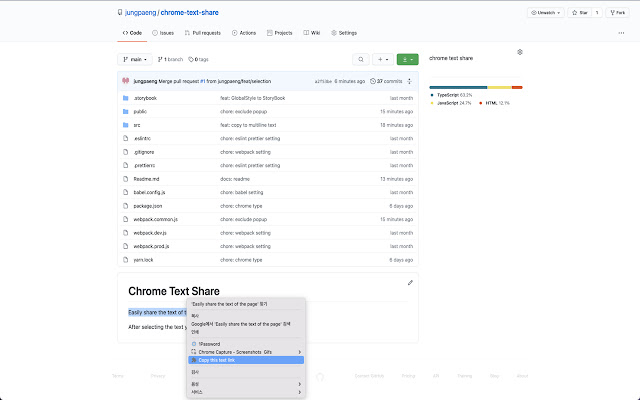This screenshot has height=400, width=640.
Task: Open the plus add file dropdown
Action: [x=382, y=60]
